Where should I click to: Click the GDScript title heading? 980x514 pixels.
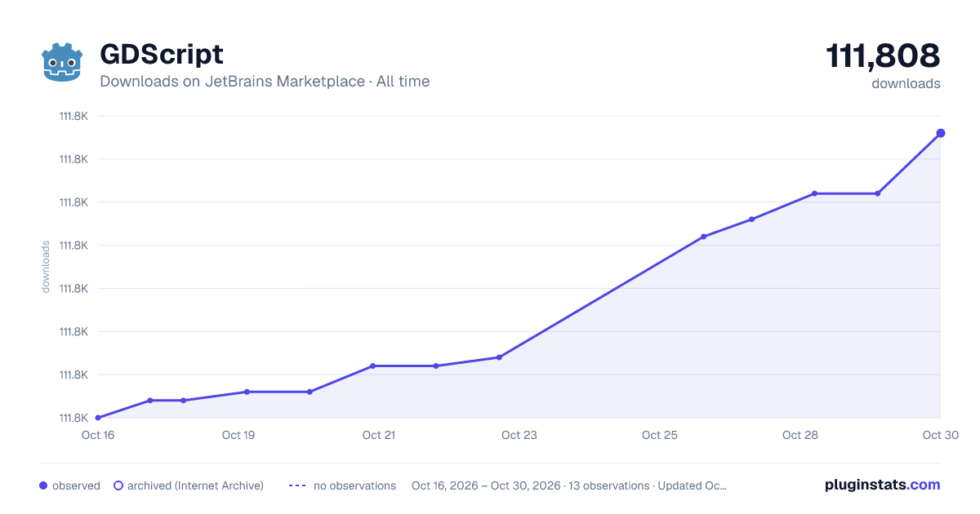pos(162,55)
